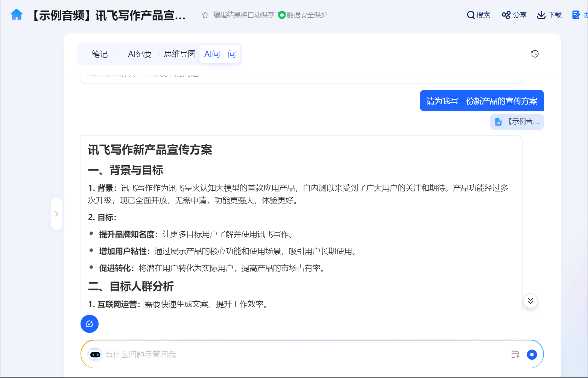
Task: Expand the left side panel arrow
Action: (57, 214)
